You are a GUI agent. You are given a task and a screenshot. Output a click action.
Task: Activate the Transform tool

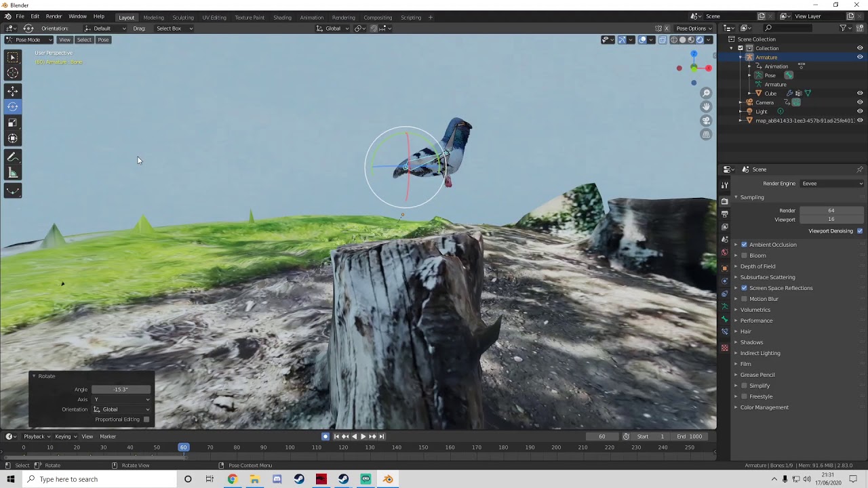click(13, 138)
